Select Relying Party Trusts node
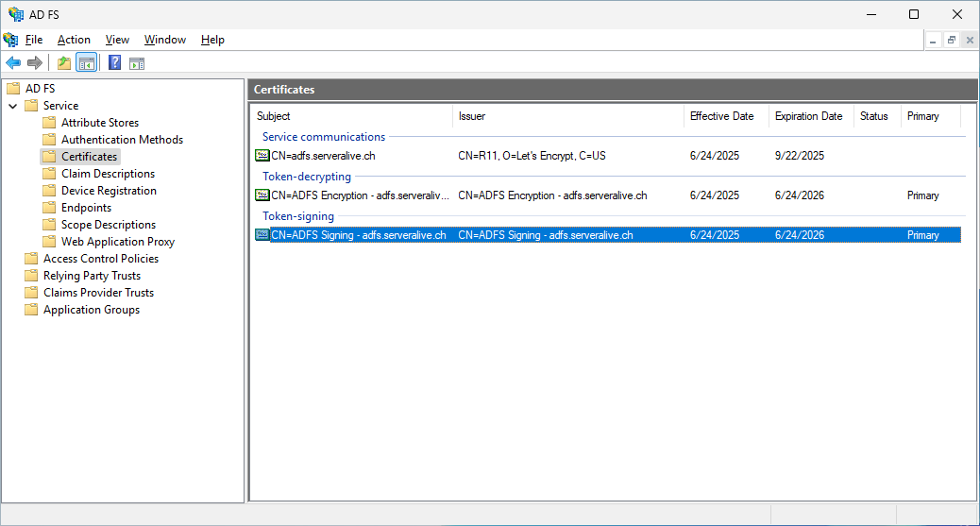The width and height of the screenshot is (980, 526). point(92,275)
